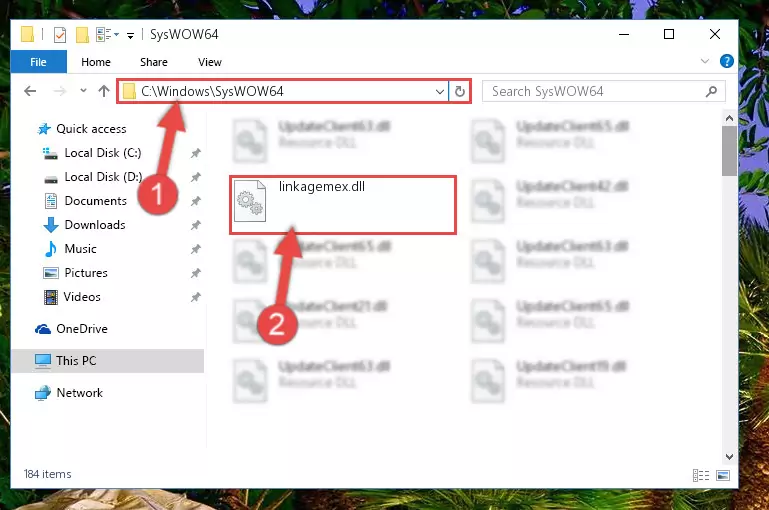Image resolution: width=769 pixels, height=510 pixels.
Task: Click the Pictures icon in sidebar
Action: pyautogui.click(x=51, y=273)
